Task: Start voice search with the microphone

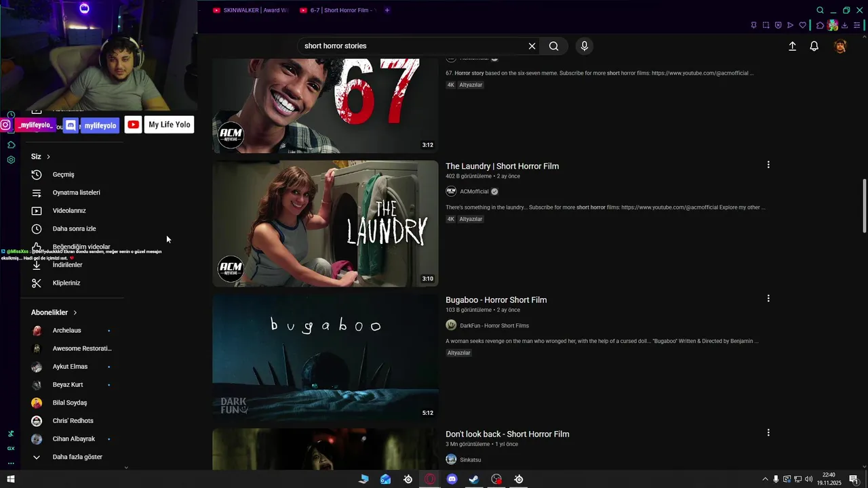Action: click(585, 46)
